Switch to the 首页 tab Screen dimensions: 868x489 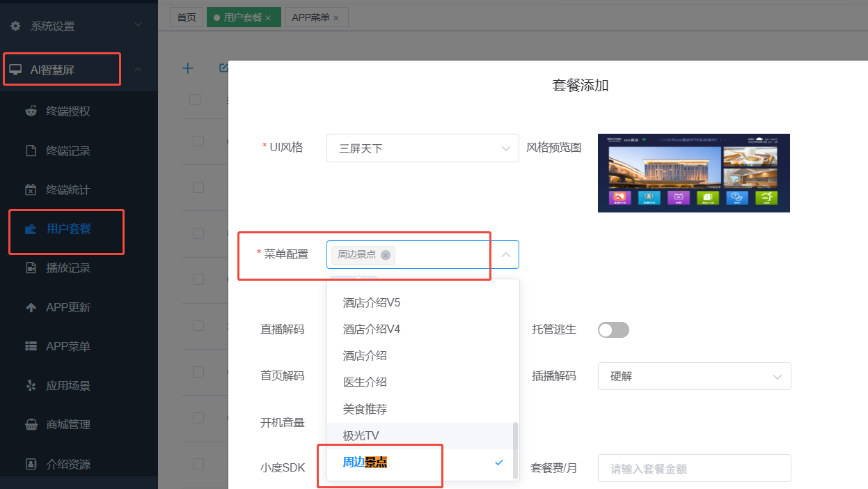point(186,17)
